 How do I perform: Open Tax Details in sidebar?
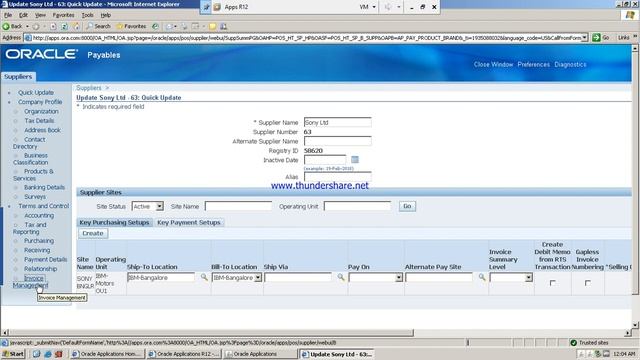pyautogui.click(x=39, y=121)
